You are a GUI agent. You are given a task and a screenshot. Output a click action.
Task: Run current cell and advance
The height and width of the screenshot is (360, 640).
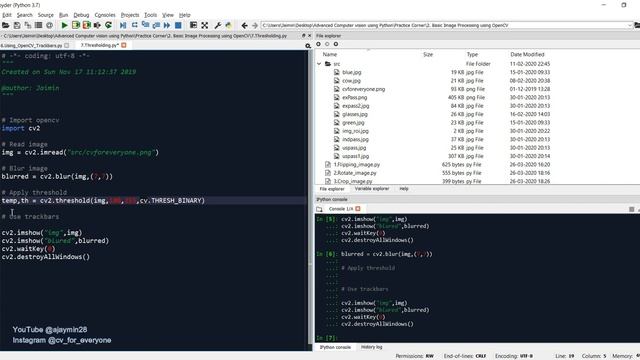point(87,25)
